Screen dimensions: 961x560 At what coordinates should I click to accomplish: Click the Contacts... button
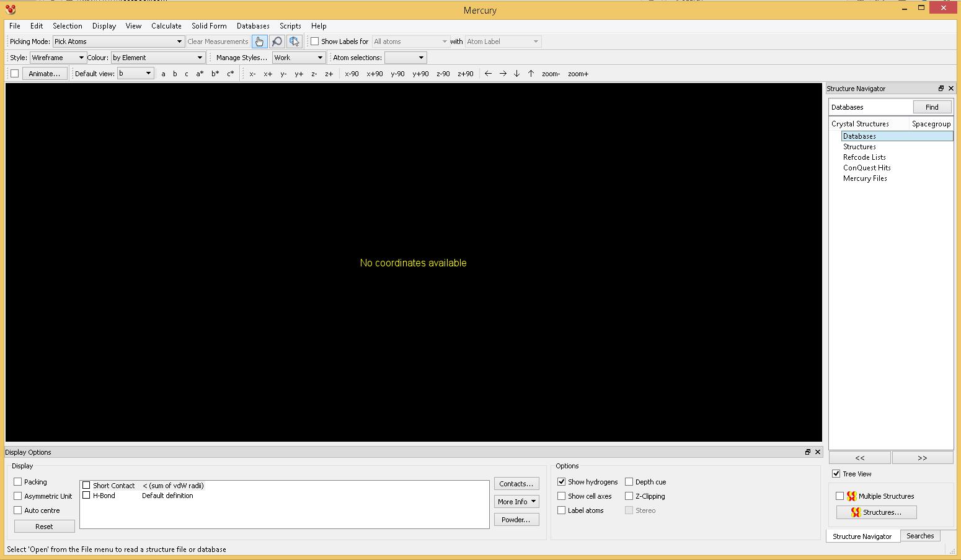click(516, 484)
